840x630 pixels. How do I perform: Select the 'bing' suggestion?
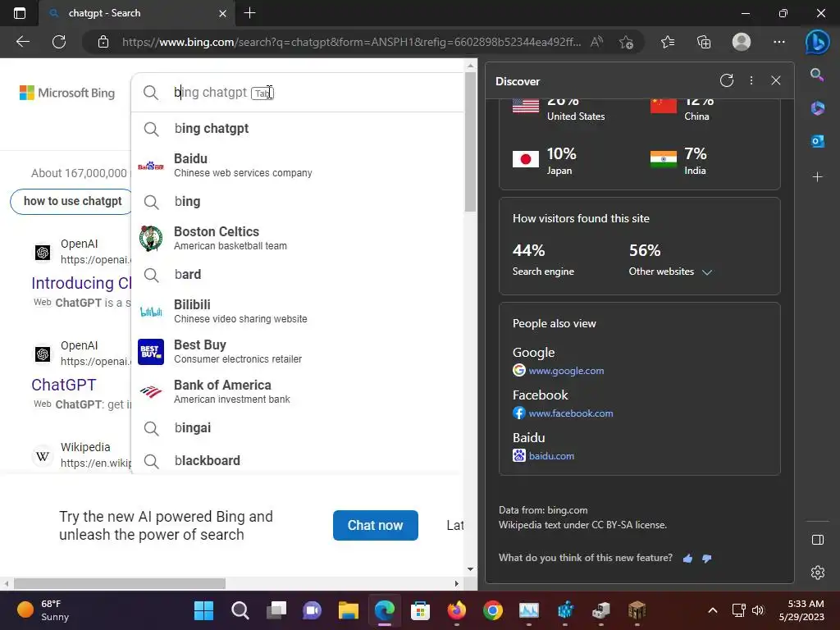297,202
